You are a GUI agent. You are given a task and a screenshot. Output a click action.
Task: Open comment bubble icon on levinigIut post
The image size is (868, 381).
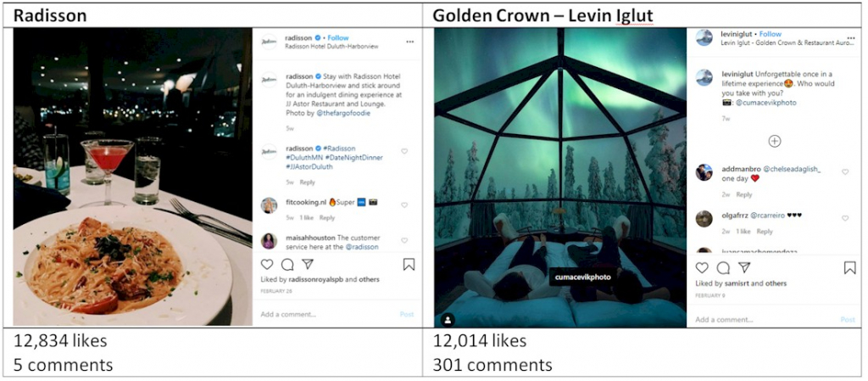[723, 268]
